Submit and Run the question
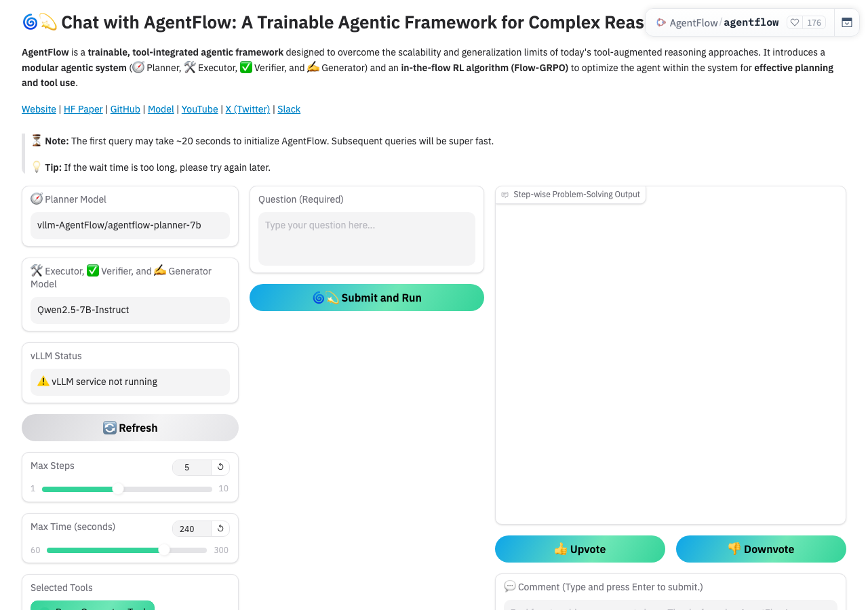 [x=367, y=298]
